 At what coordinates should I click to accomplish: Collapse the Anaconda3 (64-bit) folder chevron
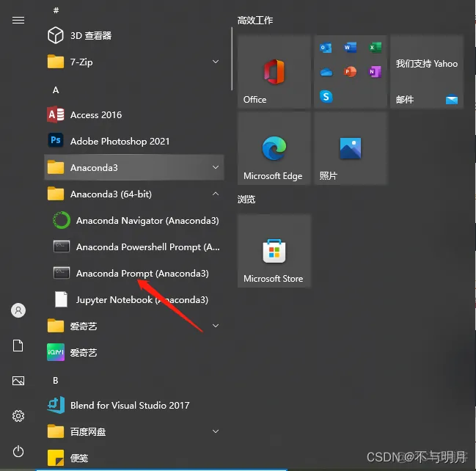pos(216,194)
